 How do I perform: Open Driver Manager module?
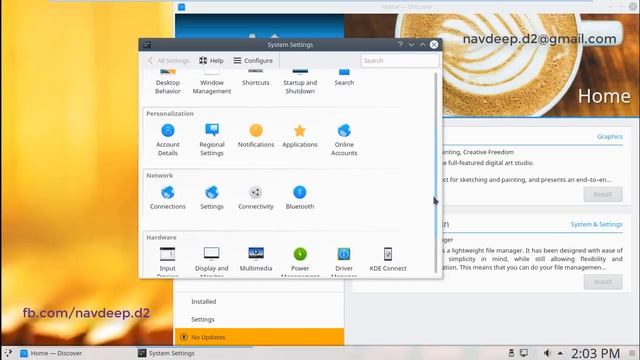pyautogui.click(x=344, y=261)
